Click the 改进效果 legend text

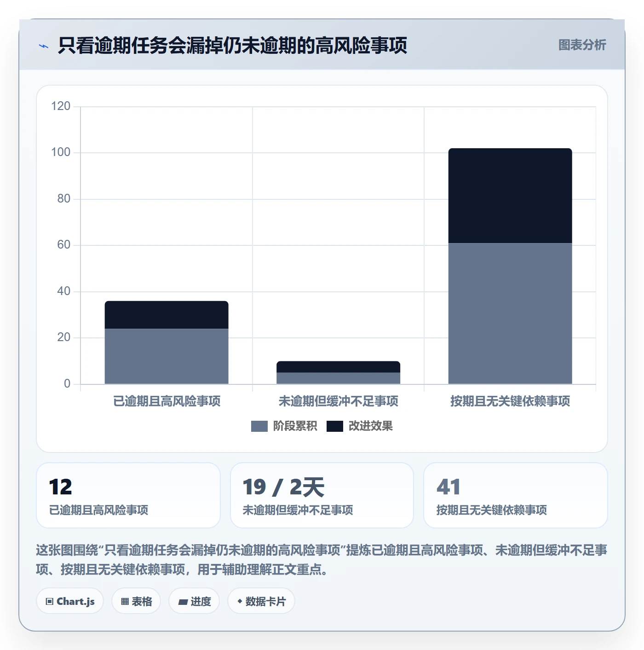[x=370, y=426]
